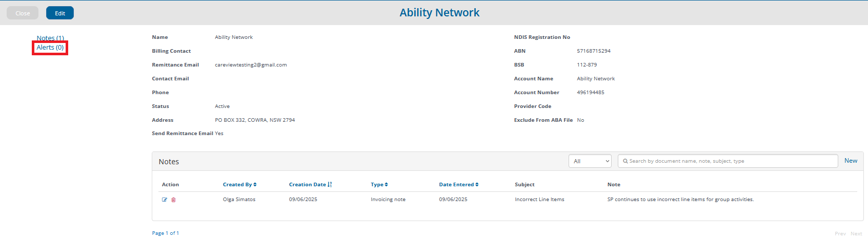The image size is (868, 241).
Task: Open the Alerts (0) link
Action: (50, 48)
